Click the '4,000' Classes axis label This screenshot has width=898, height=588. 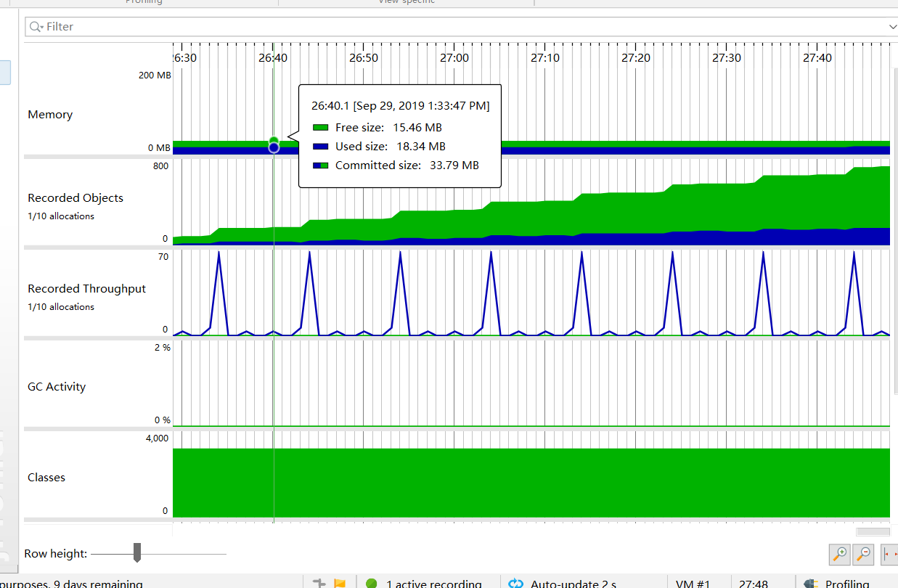(x=157, y=438)
